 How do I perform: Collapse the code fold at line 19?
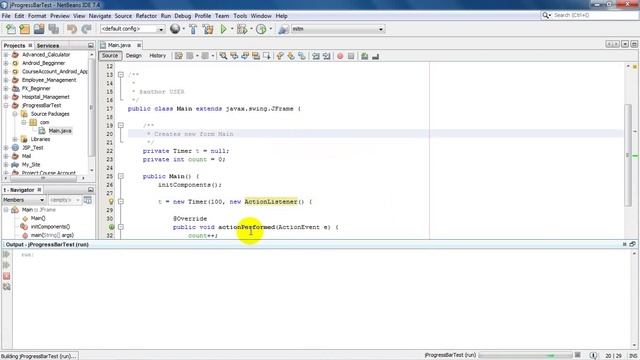click(x=121, y=125)
